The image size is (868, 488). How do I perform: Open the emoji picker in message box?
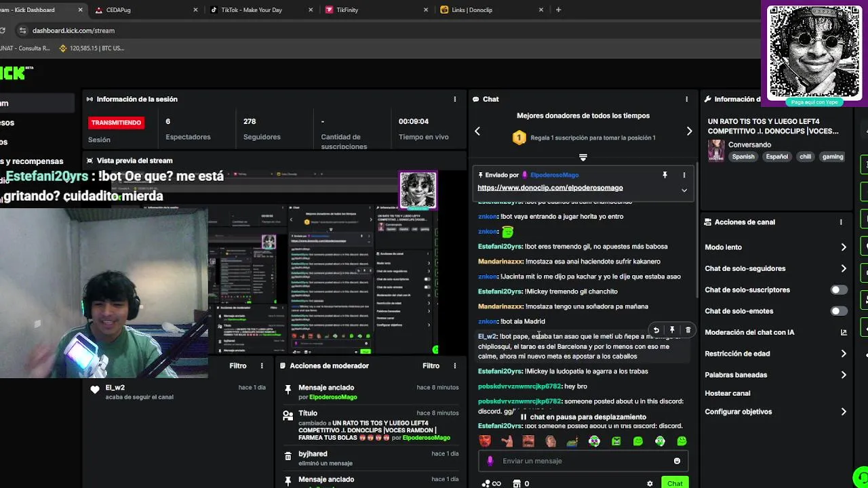677,461
